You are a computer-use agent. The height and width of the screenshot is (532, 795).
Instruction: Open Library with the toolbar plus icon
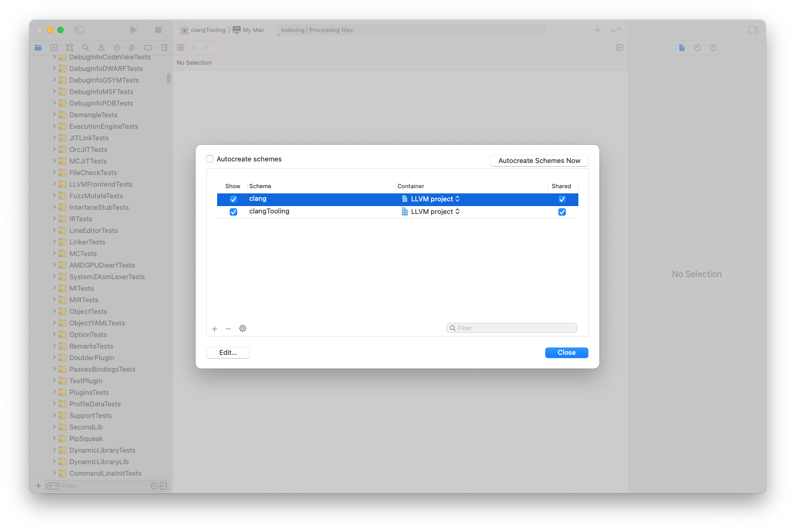pyautogui.click(x=598, y=30)
